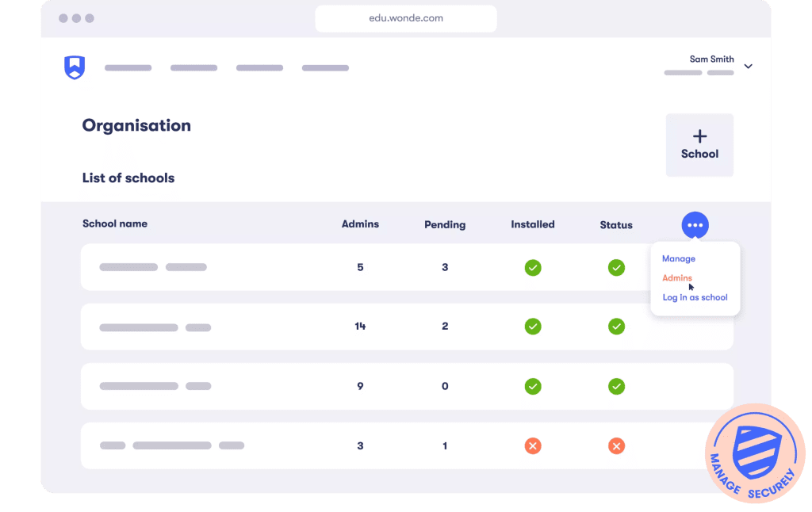Click Status checkmark in the 14-admins row

point(616,327)
